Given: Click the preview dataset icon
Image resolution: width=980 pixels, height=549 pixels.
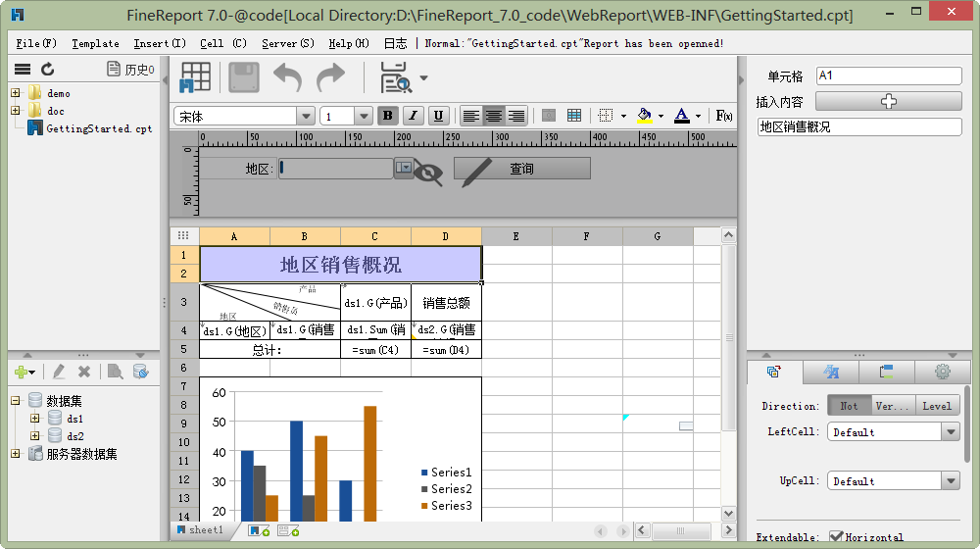Looking at the screenshot, I should 115,372.
